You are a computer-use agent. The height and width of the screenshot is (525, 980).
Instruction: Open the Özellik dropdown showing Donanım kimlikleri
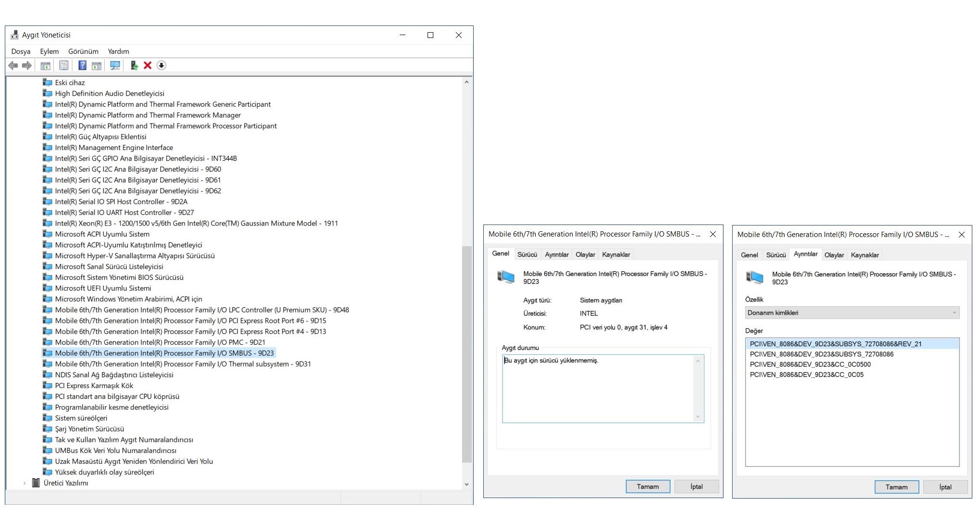click(852, 313)
